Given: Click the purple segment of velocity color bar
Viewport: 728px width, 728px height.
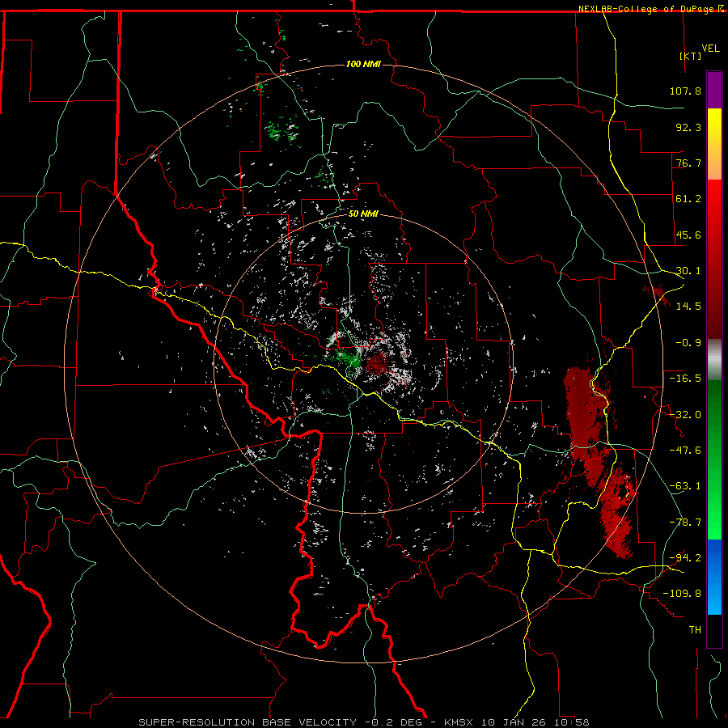Looking at the screenshot, I should point(714,91).
